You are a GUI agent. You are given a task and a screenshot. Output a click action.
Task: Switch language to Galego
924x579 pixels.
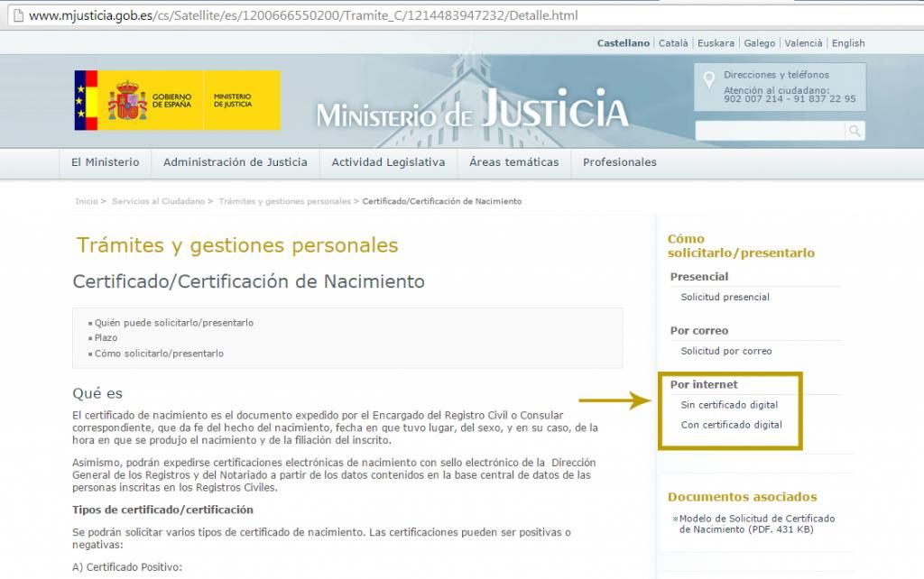[759, 43]
